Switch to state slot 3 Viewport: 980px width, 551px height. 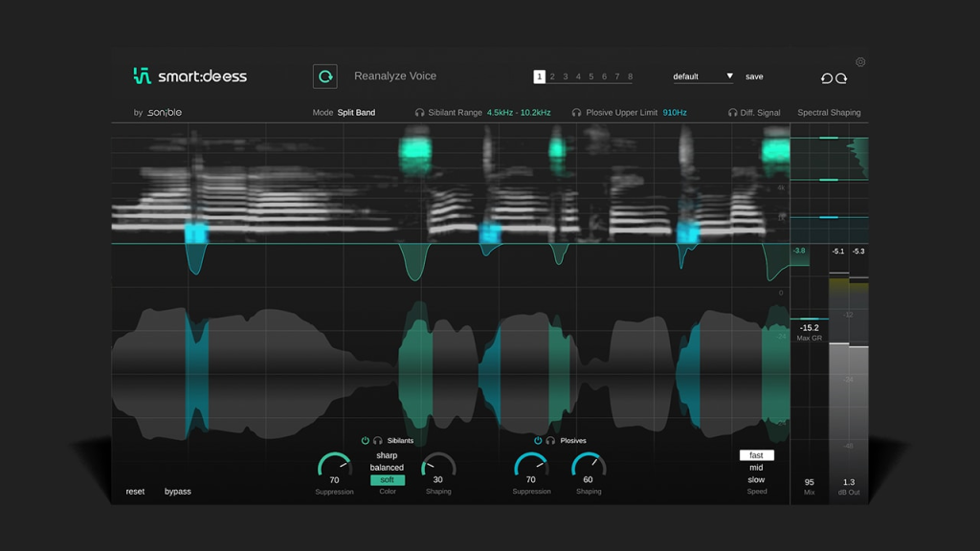click(x=566, y=77)
